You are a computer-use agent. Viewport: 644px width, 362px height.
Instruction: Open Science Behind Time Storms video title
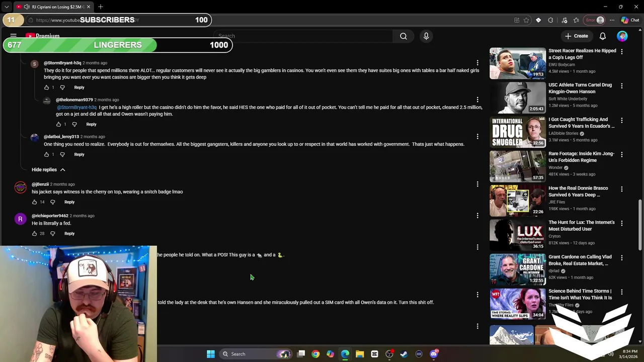(580, 294)
